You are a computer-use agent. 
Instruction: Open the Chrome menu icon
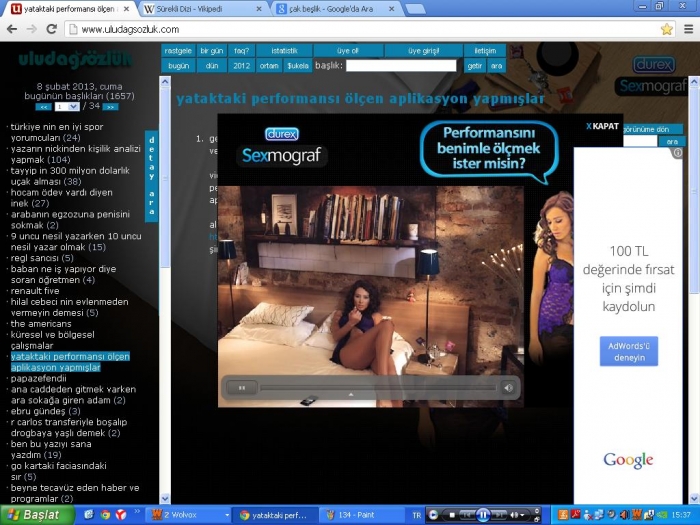[688, 29]
